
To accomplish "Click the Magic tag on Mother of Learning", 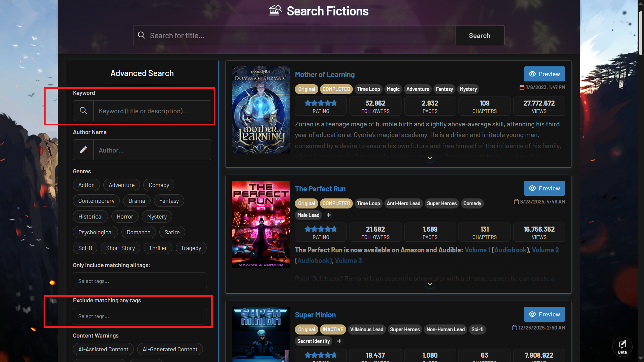I will [393, 89].
